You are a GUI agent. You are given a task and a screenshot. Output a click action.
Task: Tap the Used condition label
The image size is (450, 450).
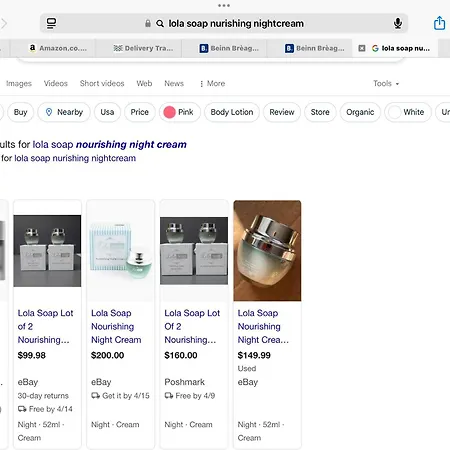coord(247,369)
